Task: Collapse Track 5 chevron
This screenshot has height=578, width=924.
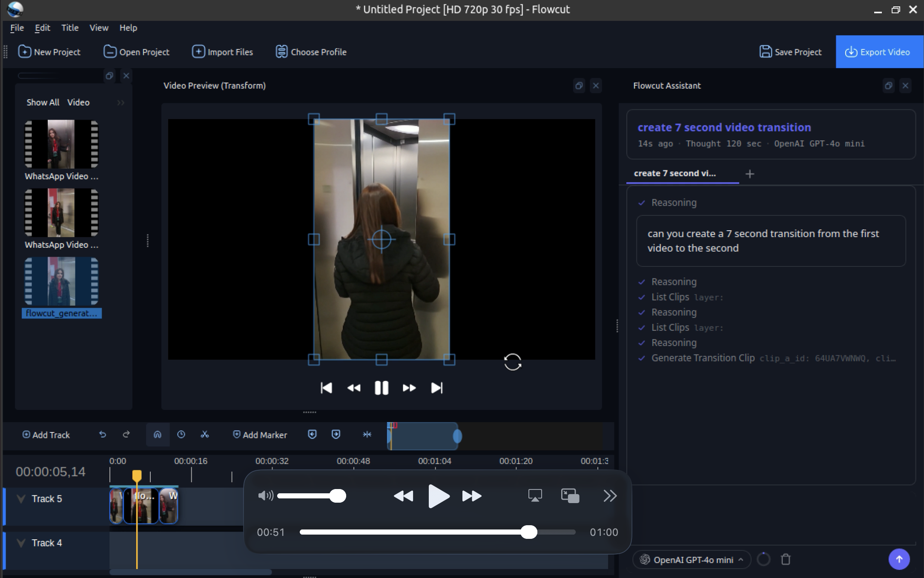Action: [21, 499]
